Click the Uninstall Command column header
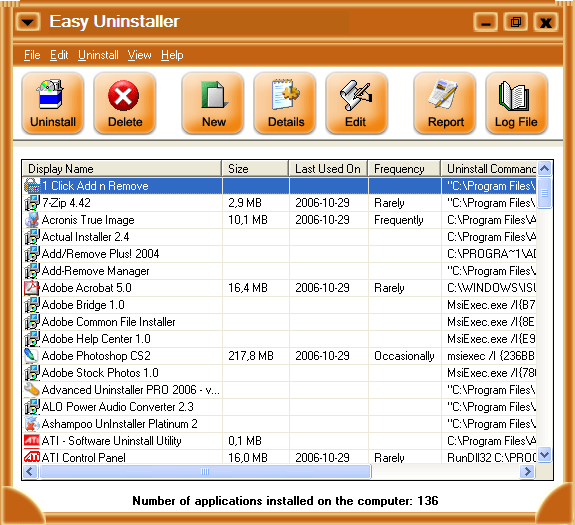The height and width of the screenshot is (525, 575). (x=489, y=169)
